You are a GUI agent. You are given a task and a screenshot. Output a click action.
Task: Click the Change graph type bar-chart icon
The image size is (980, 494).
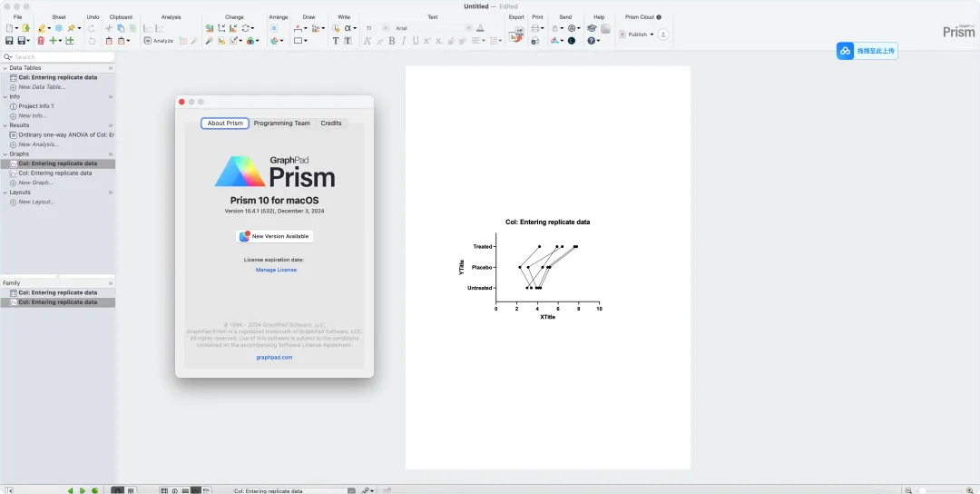pos(210,28)
